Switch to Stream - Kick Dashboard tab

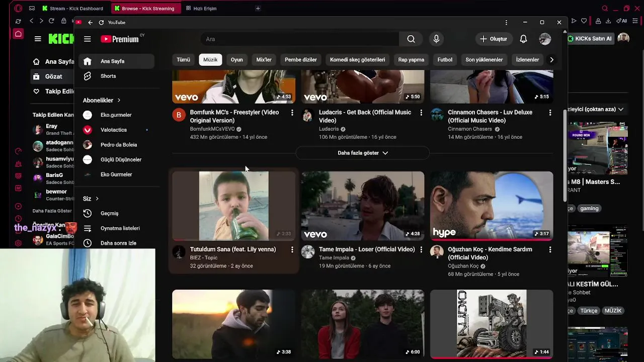[x=73, y=9]
